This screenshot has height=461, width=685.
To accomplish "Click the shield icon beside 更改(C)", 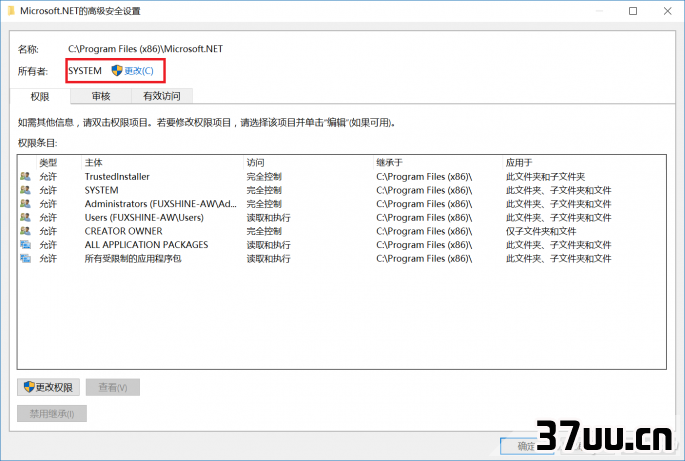I will click(117, 70).
